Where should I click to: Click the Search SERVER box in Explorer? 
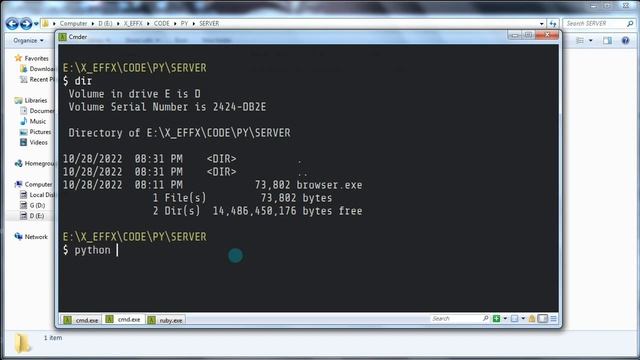point(599,24)
